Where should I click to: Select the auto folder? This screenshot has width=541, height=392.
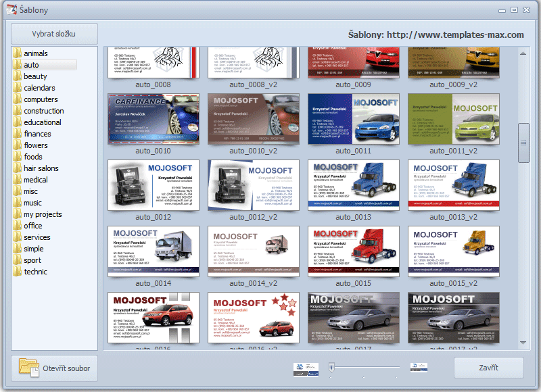[45, 65]
